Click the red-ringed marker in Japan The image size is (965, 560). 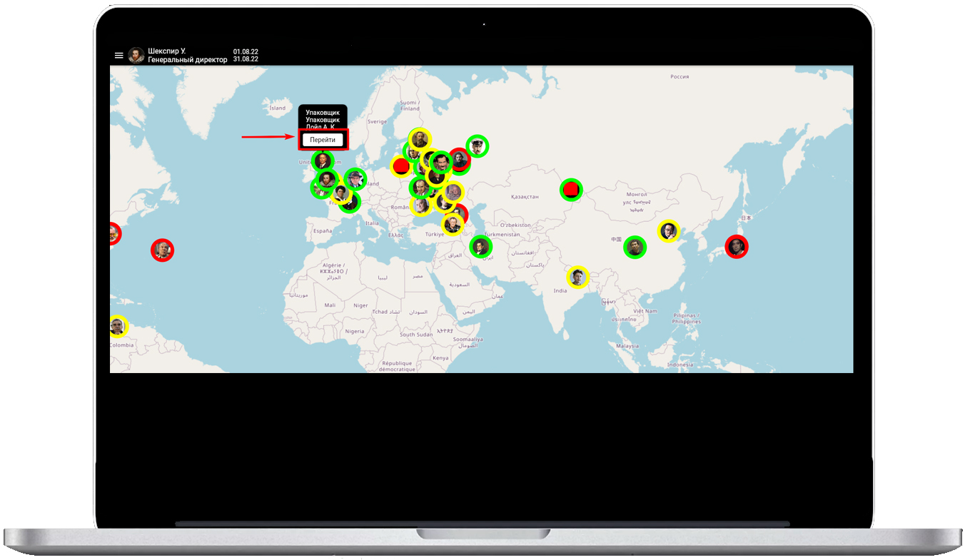click(x=736, y=246)
